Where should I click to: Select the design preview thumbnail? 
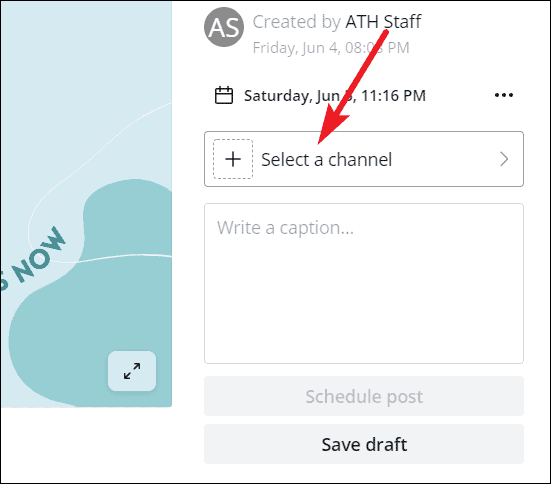(86, 204)
